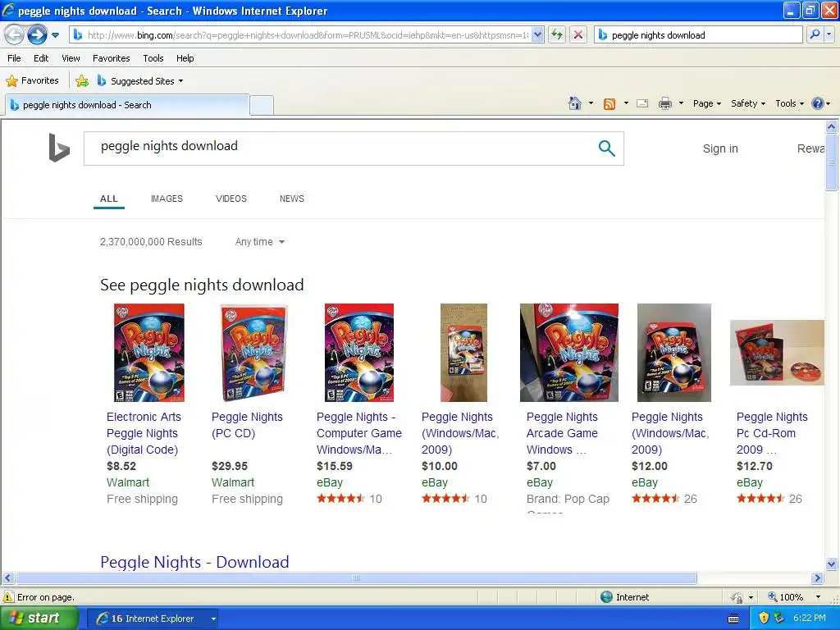Open the Peggle Nights - Download result link
The width and height of the screenshot is (840, 630).
(x=194, y=561)
